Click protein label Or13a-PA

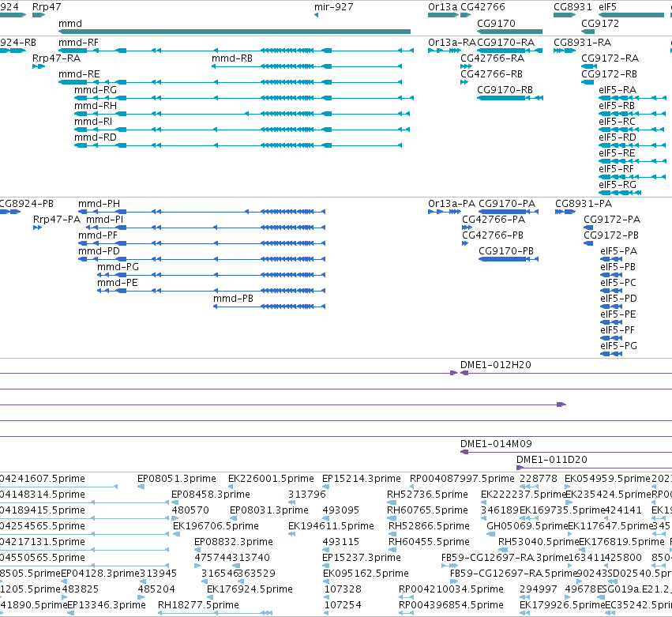click(452, 204)
